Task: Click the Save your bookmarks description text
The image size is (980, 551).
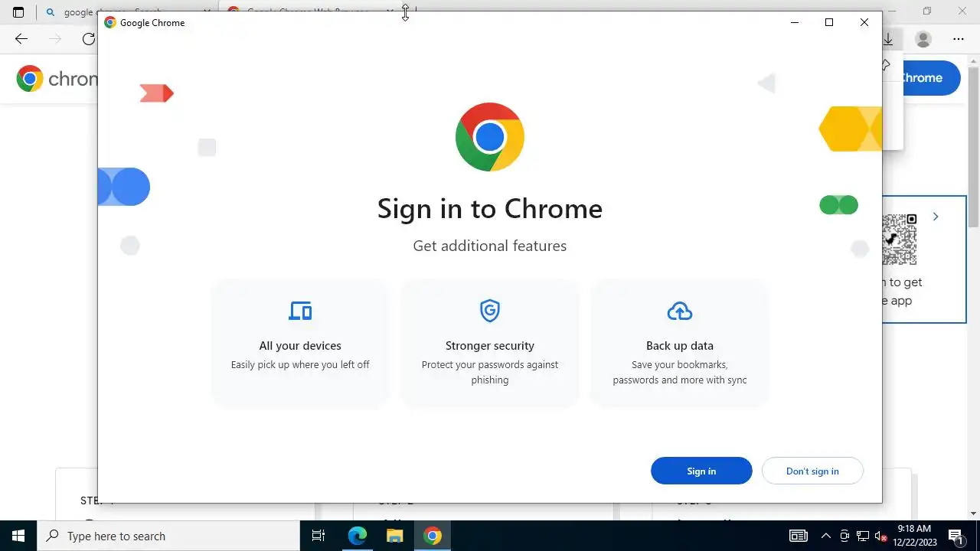Action: pyautogui.click(x=680, y=372)
